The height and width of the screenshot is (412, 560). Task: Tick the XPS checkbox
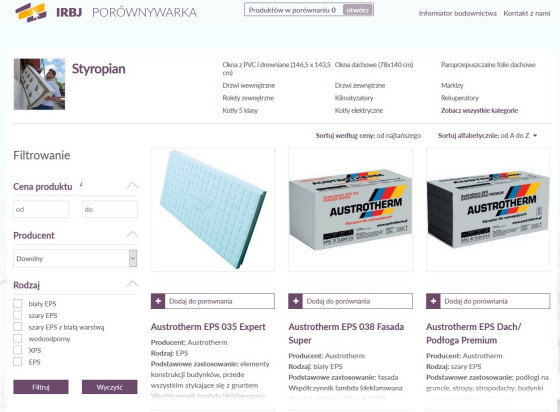click(18, 350)
